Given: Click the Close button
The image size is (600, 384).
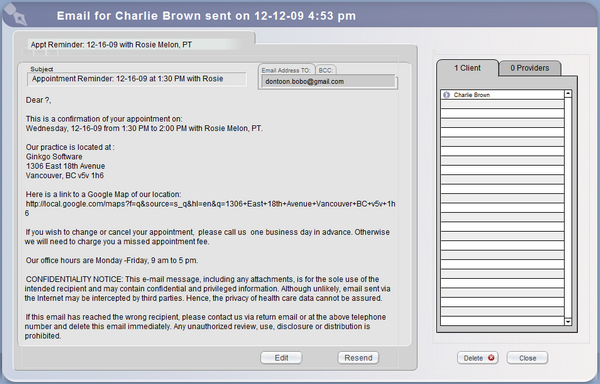Looking at the screenshot, I should 527,358.
